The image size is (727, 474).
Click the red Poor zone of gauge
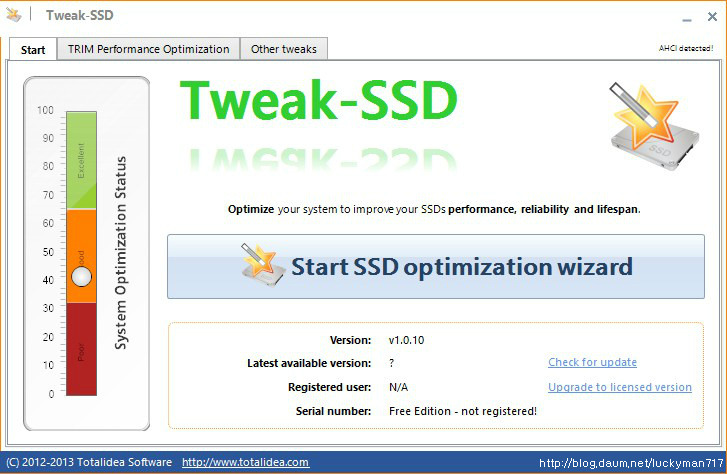tap(82, 349)
